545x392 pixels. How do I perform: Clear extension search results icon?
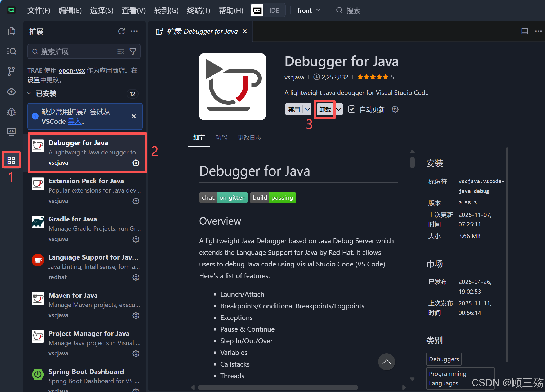(120, 51)
